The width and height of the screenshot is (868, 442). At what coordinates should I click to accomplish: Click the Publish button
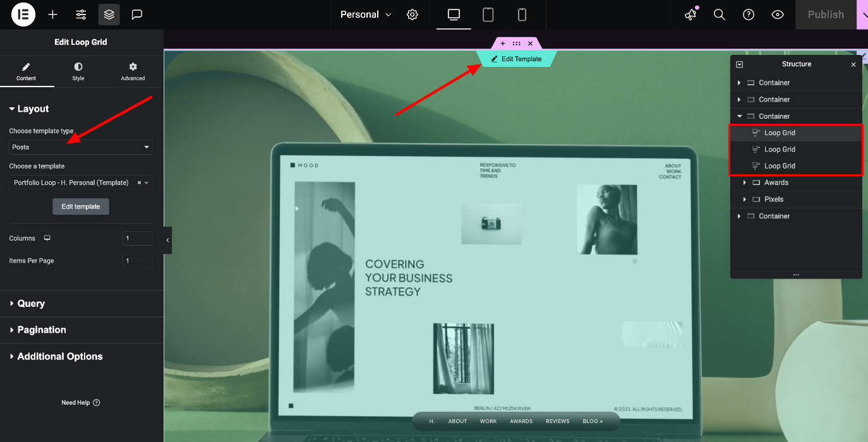click(x=826, y=15)
